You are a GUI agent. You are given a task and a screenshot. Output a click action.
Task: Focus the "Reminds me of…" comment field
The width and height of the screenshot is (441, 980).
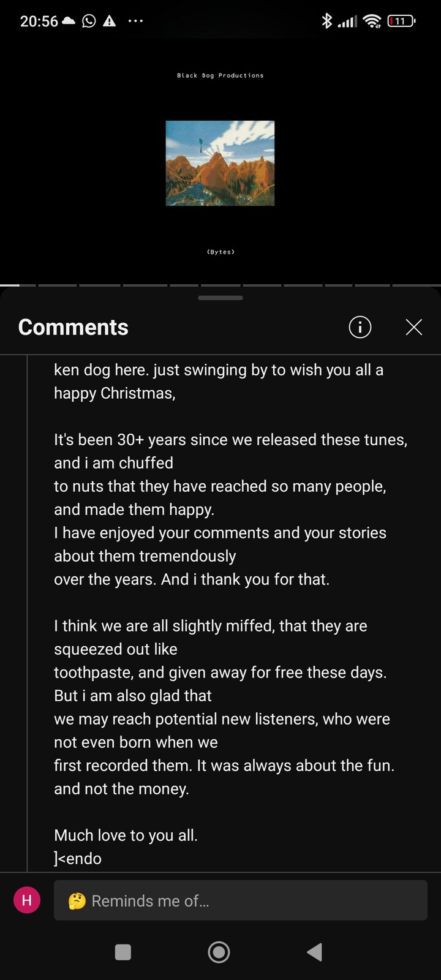tap(241, 900)
